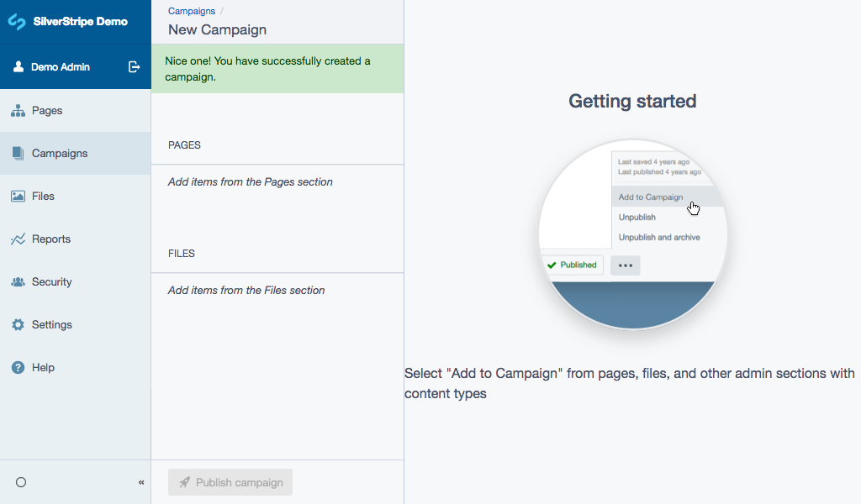Open Files via the image icon
Image resolution: width=861 pixels, height=504 pixels.
pos(18,197)
